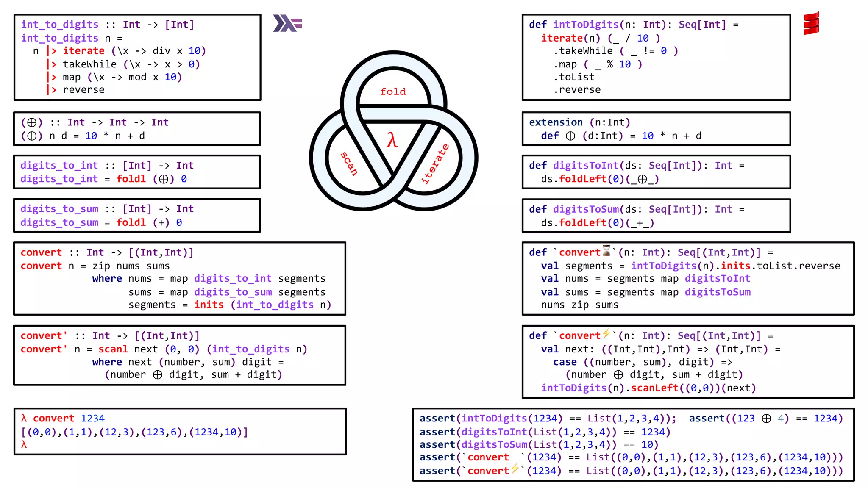This screenshot has height=488, width=868.
Task: Click the Scala line 'iterate(n) (_ / 10 )'
Action: [601, 38]
